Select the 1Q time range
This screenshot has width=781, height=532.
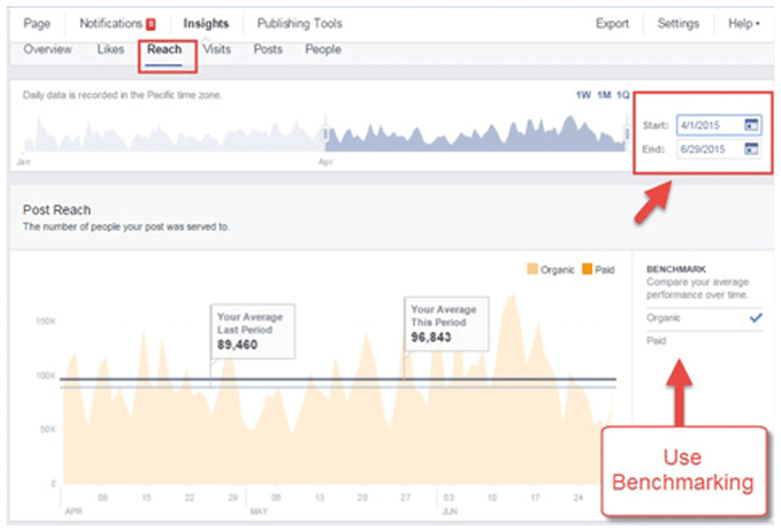pos(622,95)
